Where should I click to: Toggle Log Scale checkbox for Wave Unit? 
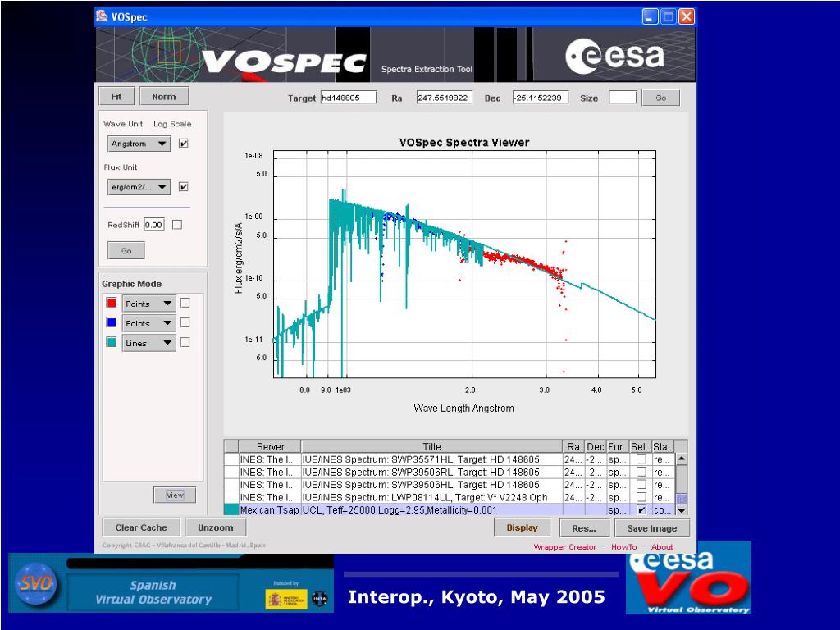(184, 144)
